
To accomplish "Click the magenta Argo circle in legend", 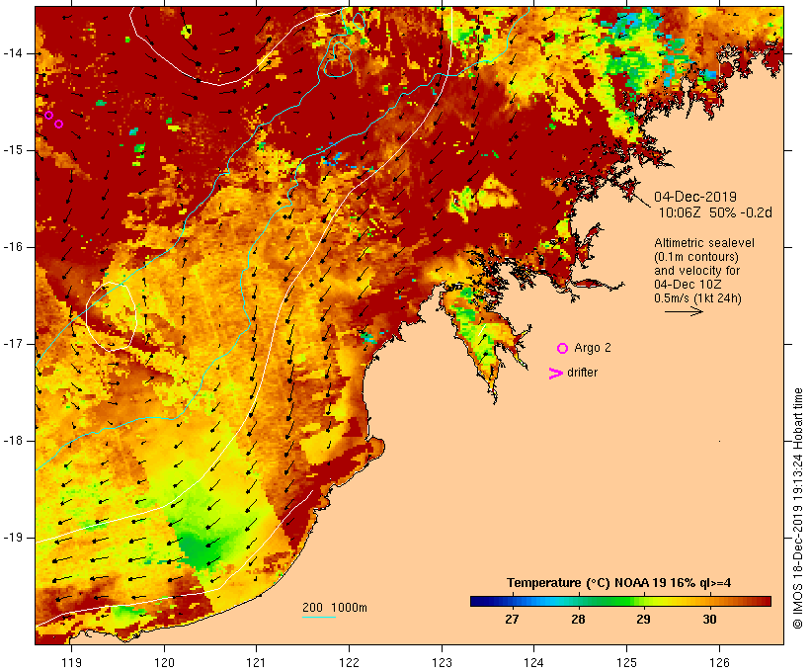I will click(563, 349).
